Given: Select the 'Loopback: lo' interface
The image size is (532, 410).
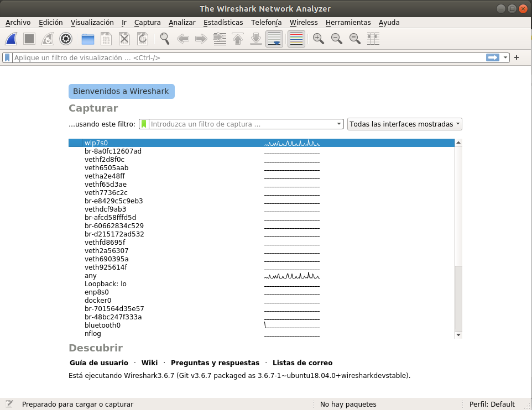Looking at the screenshot, I should 261,284.
